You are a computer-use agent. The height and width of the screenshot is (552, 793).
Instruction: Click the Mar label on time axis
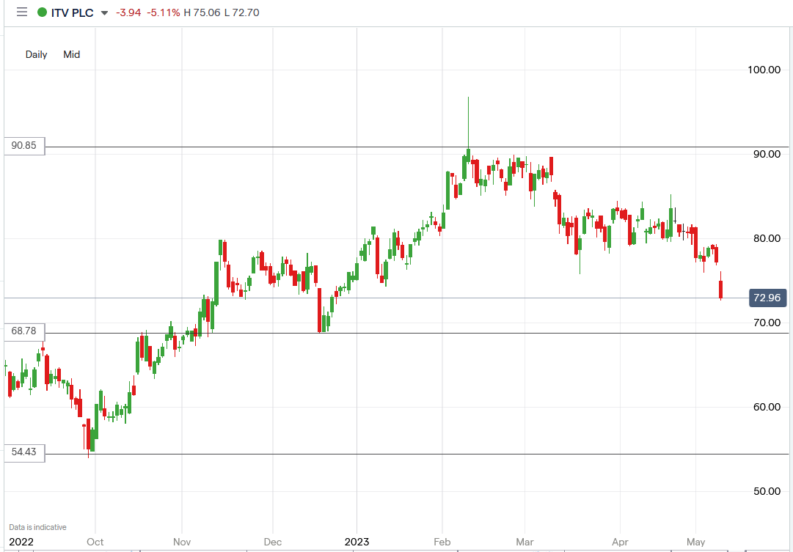point(525,542)
